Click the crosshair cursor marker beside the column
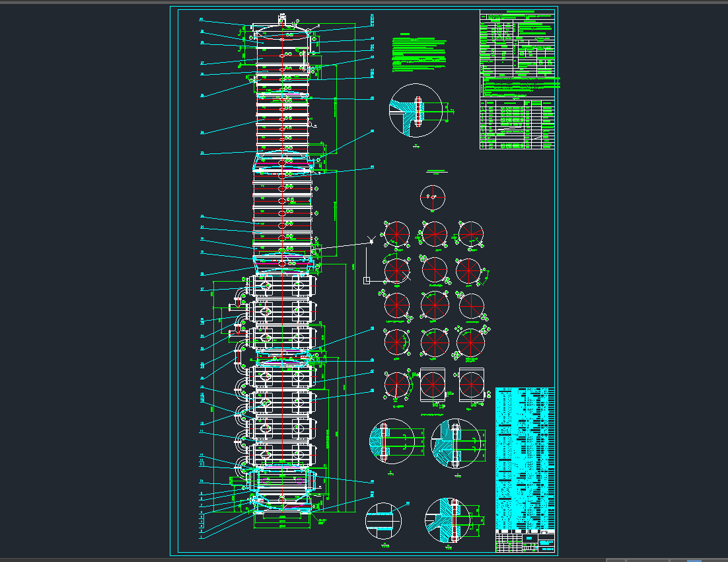 pos(371,240)
